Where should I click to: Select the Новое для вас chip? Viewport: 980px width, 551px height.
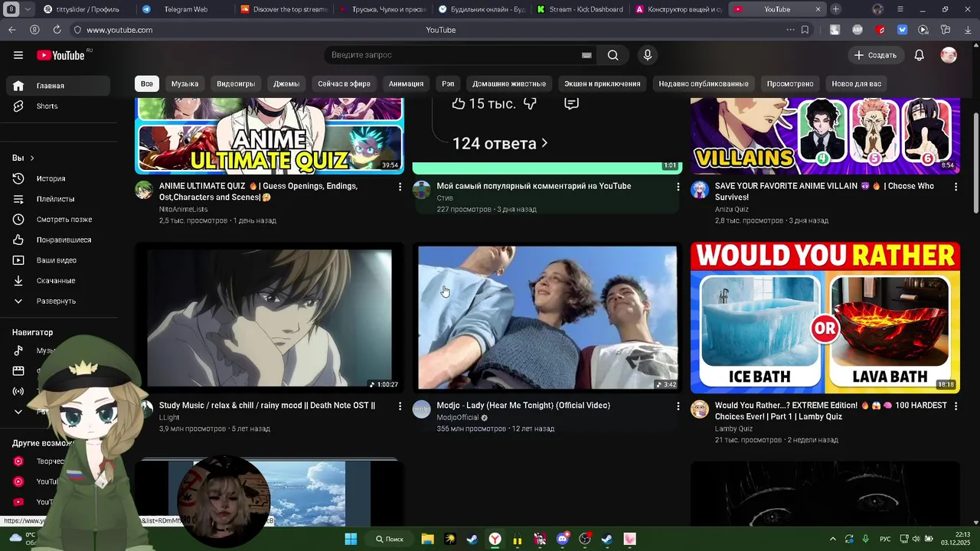(x=856, y=83)
